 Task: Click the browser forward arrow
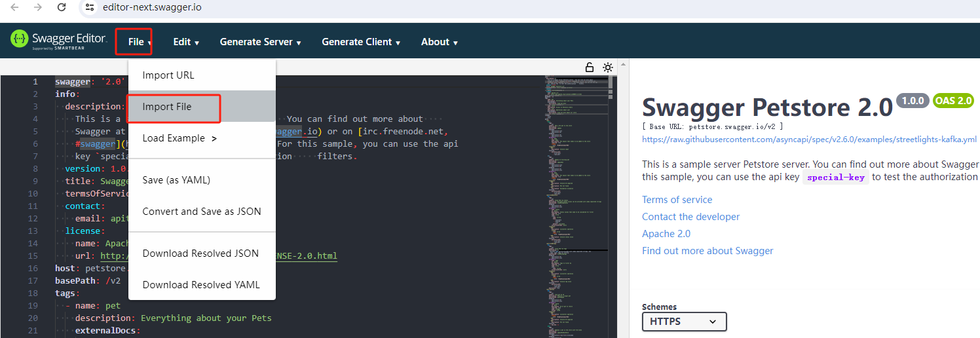(x=38, y=7)
